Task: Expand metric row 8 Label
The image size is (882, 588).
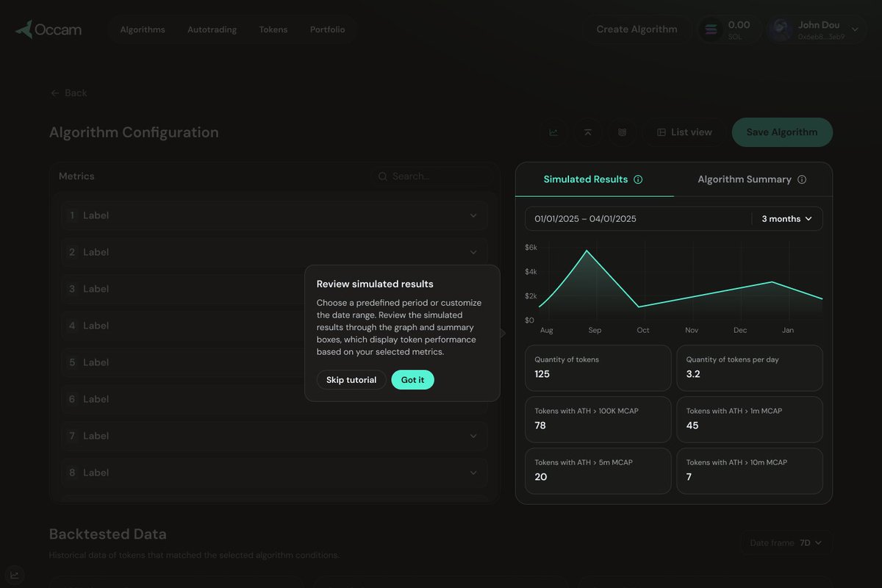Action: [274, 473]
